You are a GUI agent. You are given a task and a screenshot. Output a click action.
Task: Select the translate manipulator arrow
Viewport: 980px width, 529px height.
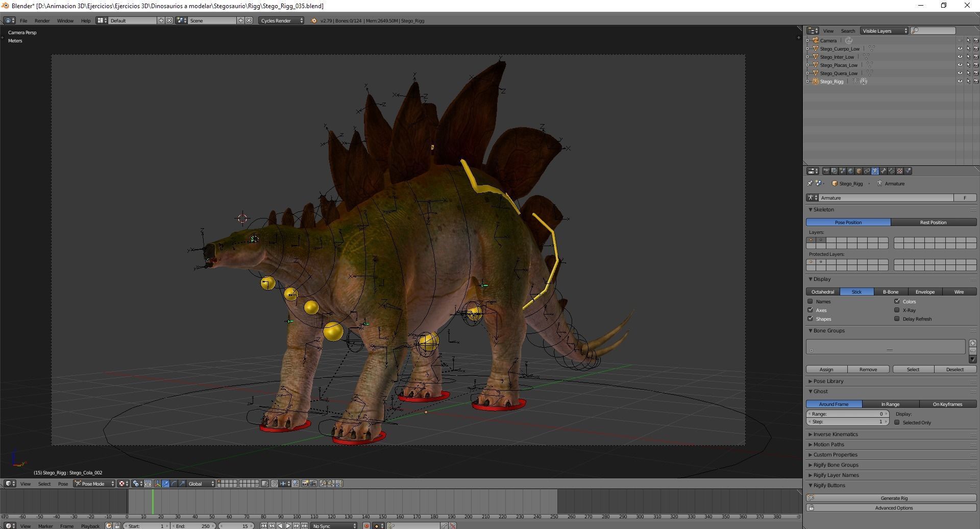pos(165,484)
